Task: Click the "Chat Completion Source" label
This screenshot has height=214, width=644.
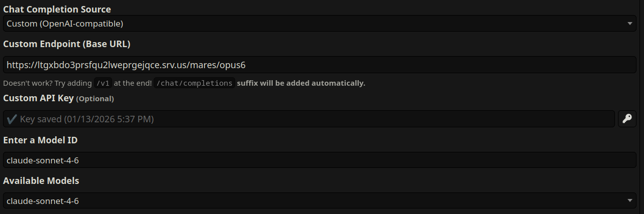Action: coord(57,10)
